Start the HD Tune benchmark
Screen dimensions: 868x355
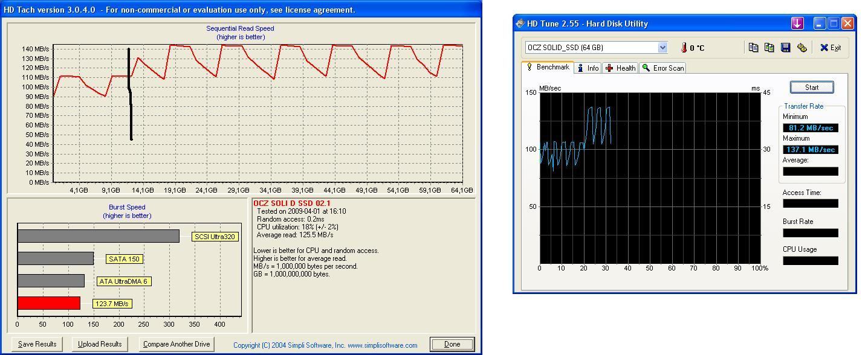[x=812, y=88]
